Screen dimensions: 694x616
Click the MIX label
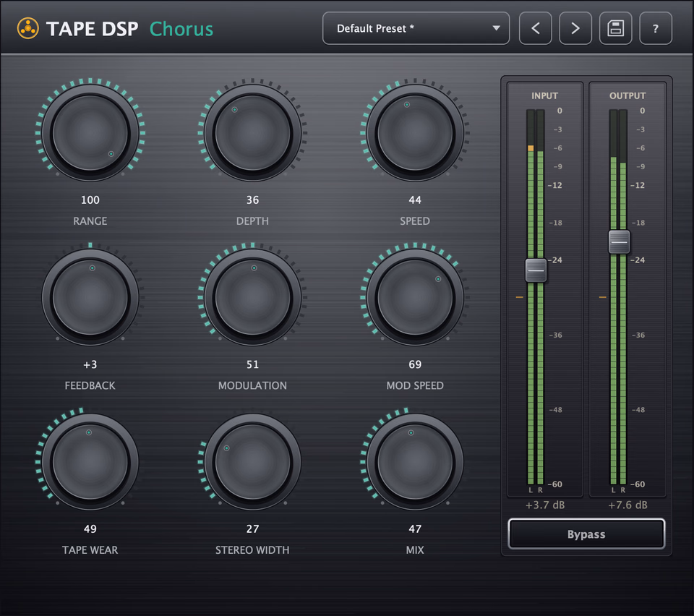tap(415, 550)
